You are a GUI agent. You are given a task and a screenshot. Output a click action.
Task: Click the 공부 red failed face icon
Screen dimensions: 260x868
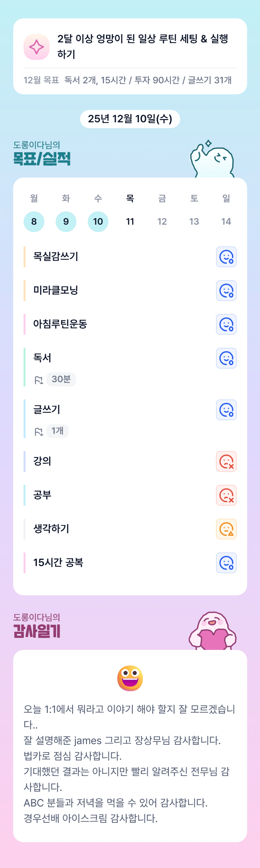(x=226, y=495)
